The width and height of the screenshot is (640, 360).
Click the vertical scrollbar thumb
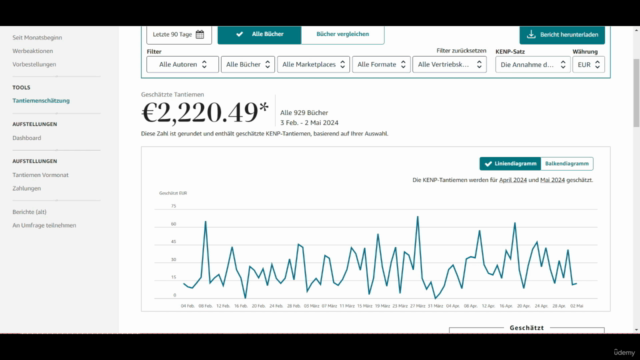(636, 93)
